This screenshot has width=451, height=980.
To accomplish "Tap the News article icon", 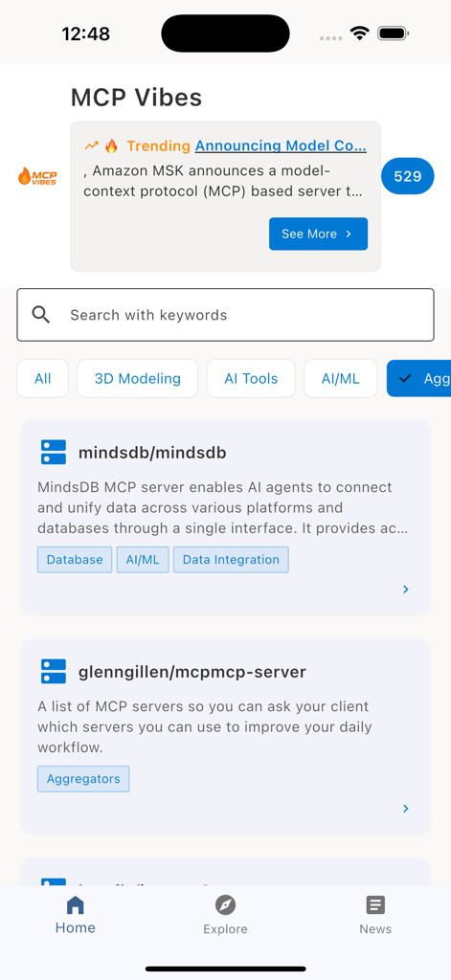I will tap(375, 904).
